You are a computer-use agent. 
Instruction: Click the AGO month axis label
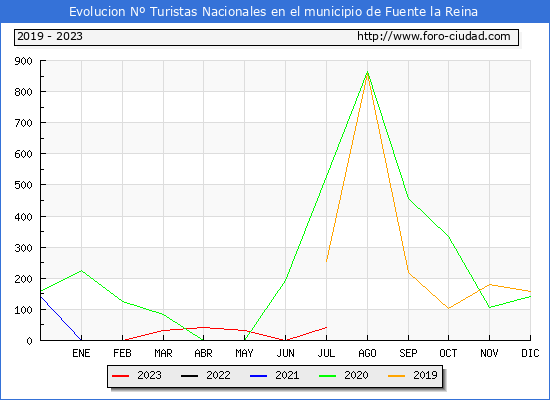click(367, 353)
